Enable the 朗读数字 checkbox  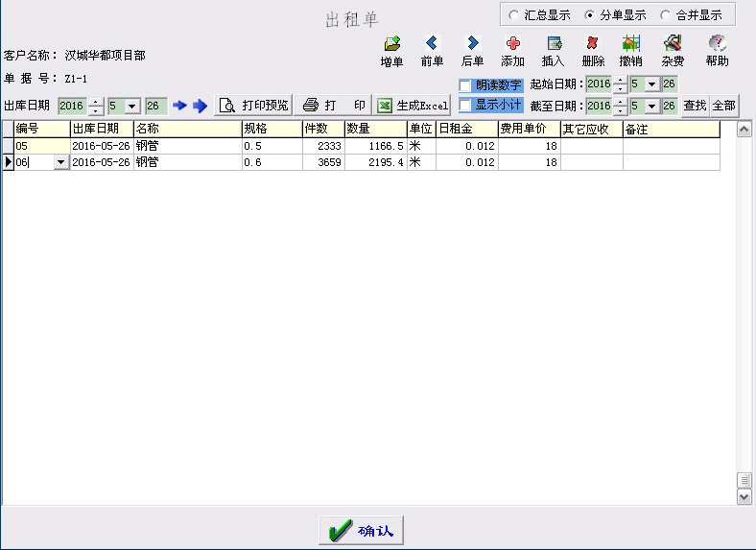(466, 84)
